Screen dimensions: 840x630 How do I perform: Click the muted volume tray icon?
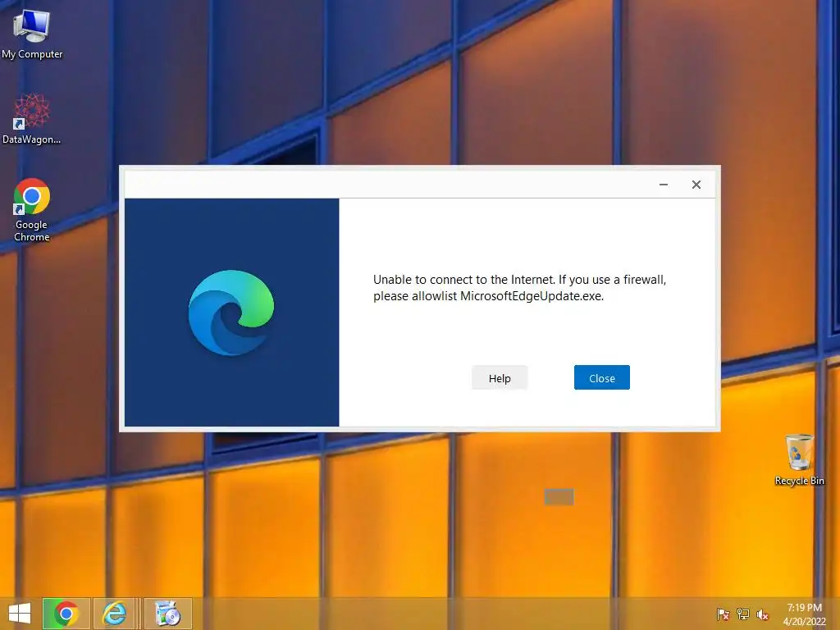click(x=763, y=614)
